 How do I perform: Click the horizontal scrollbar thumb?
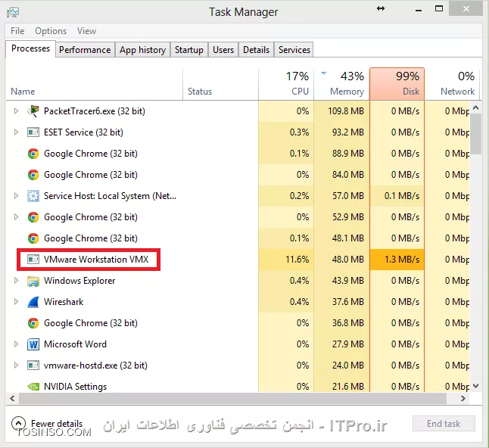[x=232, y=398]
